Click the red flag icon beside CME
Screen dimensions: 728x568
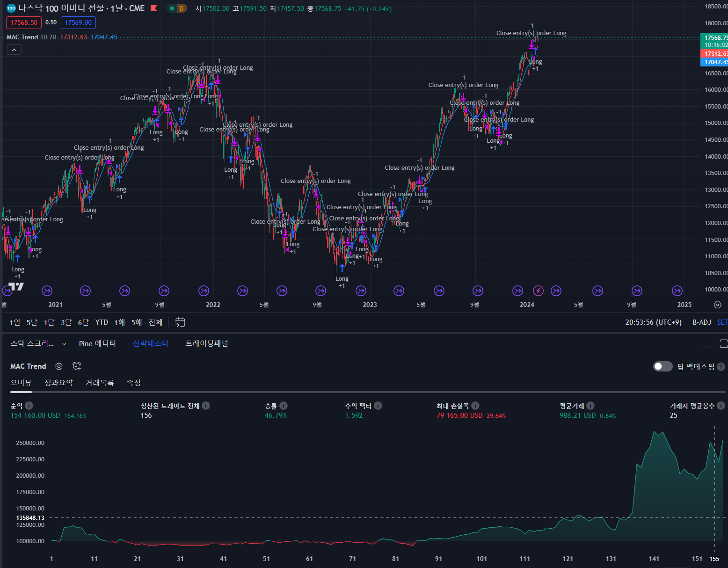[153, 8]
